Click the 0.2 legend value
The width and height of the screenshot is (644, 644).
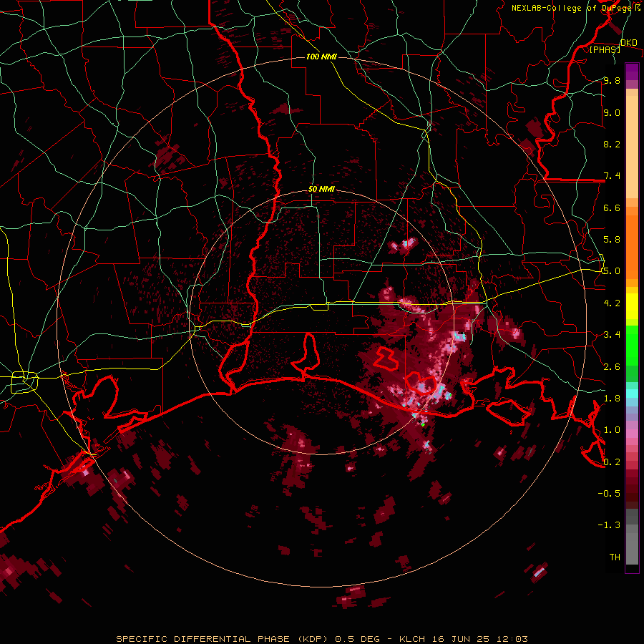(x=612, y=462)
